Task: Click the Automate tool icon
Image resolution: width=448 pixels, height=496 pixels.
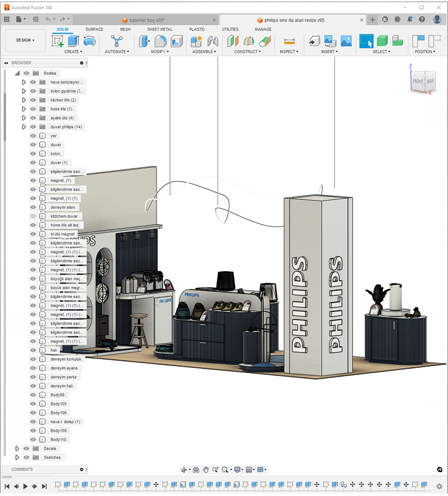Action: [116, 41]
